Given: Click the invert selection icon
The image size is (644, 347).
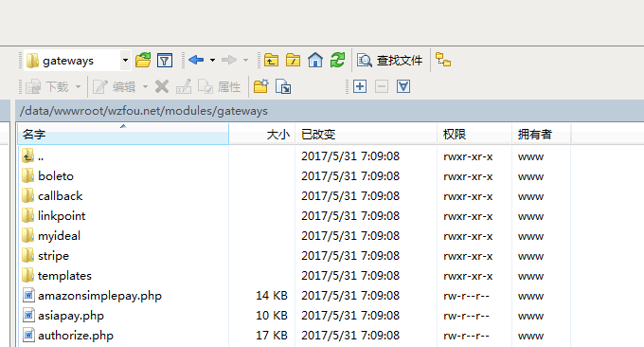Looking at the screenshot, I should click(x=403, y=86).
